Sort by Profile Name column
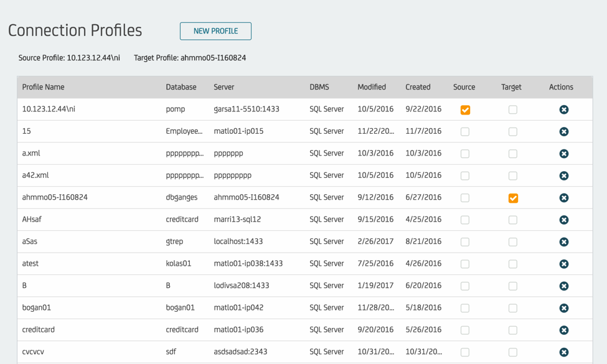Viewport: 607px width, 364px height. click(x=43, y=87)
